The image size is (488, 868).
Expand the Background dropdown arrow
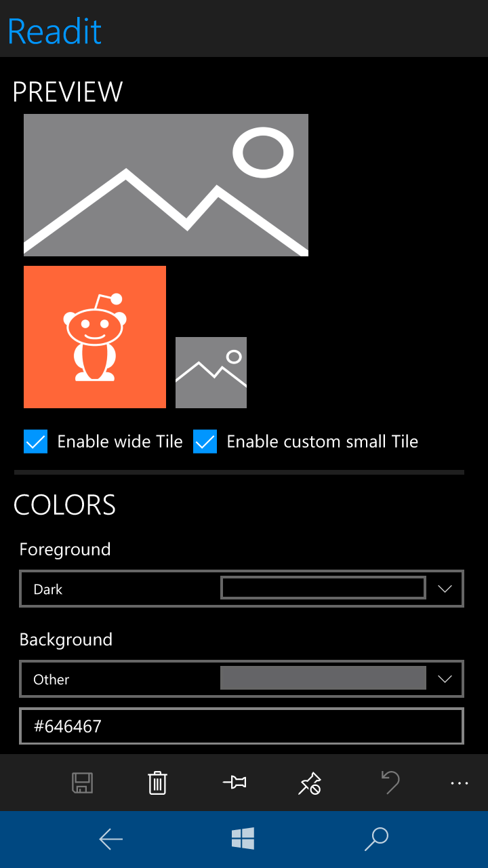coord(445,679)
